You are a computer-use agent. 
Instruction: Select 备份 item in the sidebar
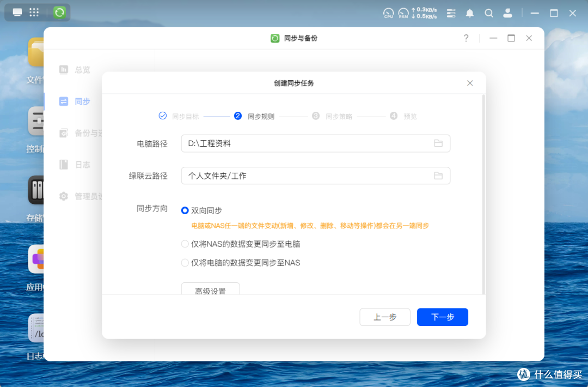(80, 133)
